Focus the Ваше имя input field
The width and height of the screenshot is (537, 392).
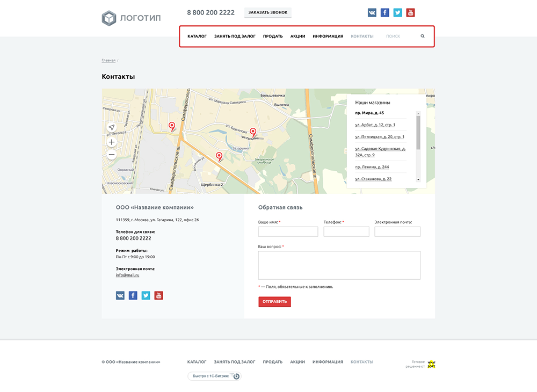[288, 231]
